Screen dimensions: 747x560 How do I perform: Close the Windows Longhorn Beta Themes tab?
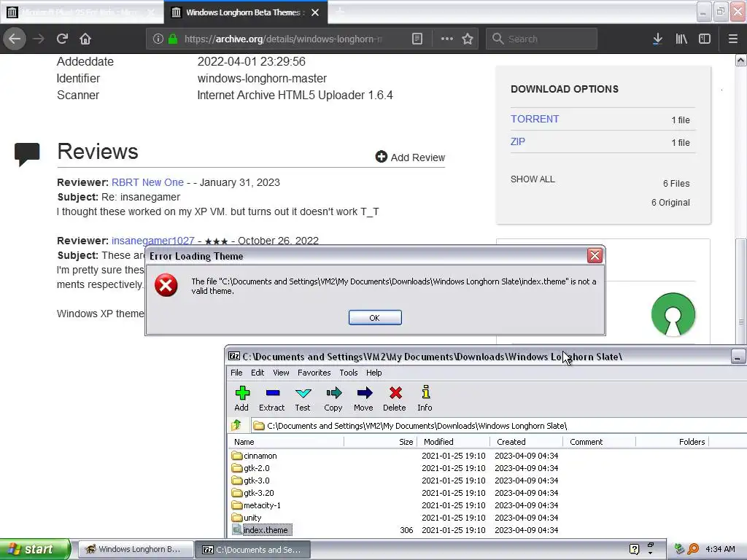click(x=315, y=12)
